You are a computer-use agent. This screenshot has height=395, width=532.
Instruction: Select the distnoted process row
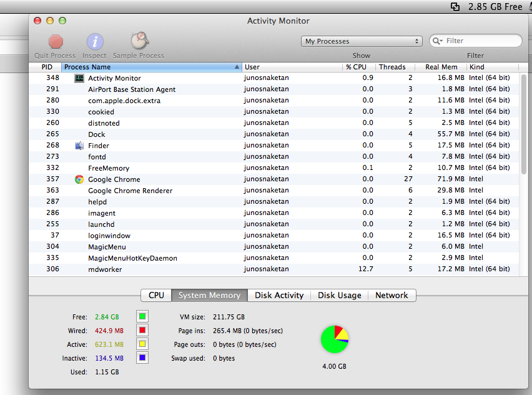(273, 122)
